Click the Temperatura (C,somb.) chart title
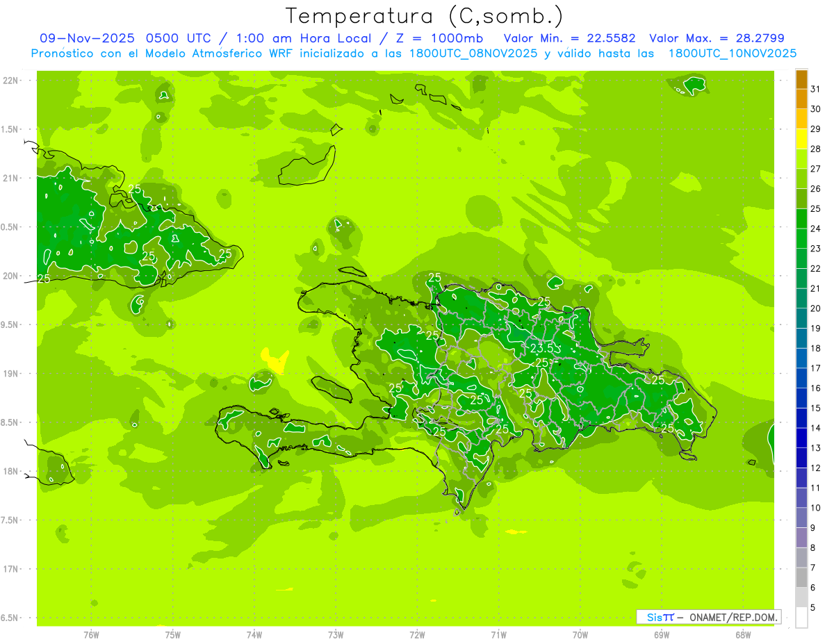The width and height of the screenshot is (834, 644). [424, 15]
